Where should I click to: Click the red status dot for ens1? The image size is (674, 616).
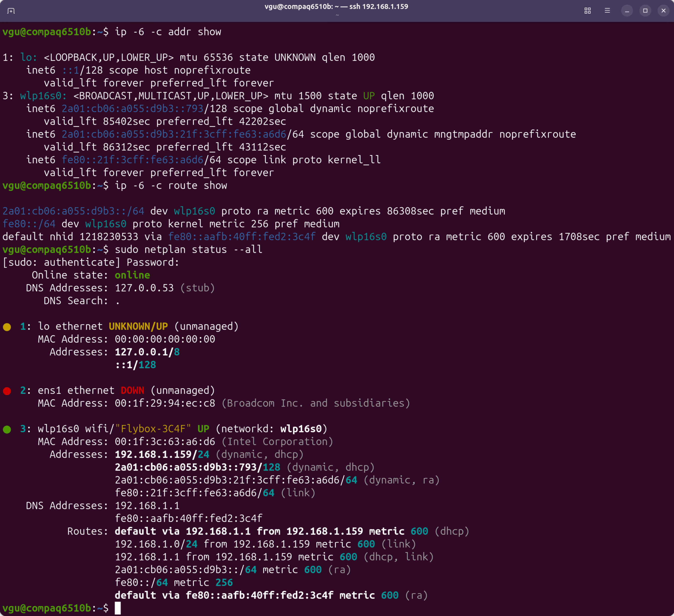7,391
